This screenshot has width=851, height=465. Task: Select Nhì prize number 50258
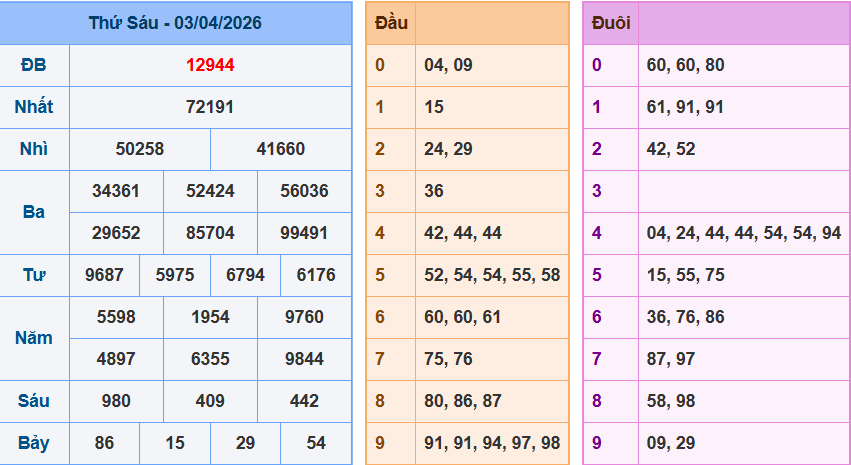(x=140, y=149)
